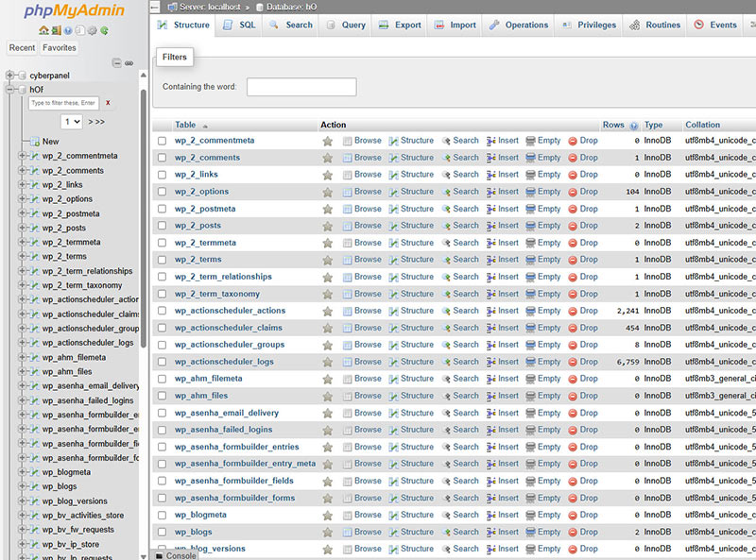Click the link-with-main-panel chain icon
This screenshot has height=560, width=756.
point(129,62)
